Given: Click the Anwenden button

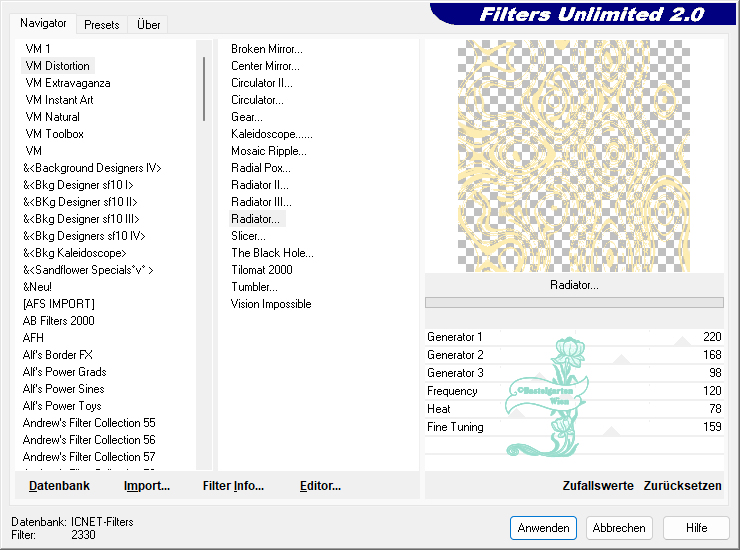Looking at the screenshot, I should click(543, 528).
